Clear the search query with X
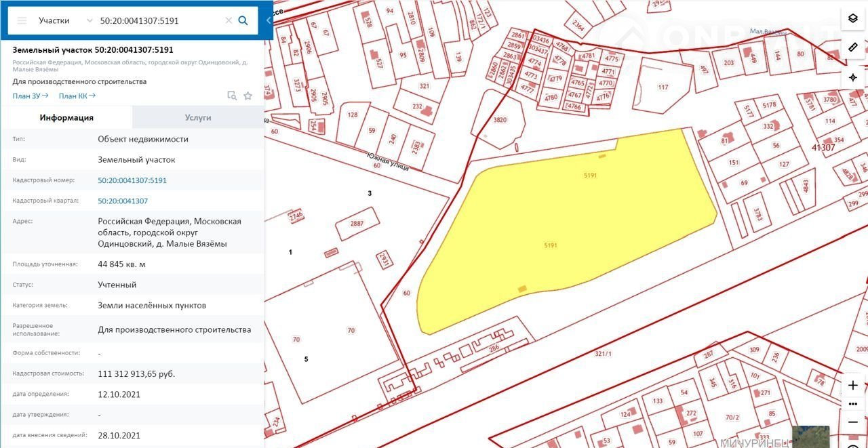 tap(229, 20)
